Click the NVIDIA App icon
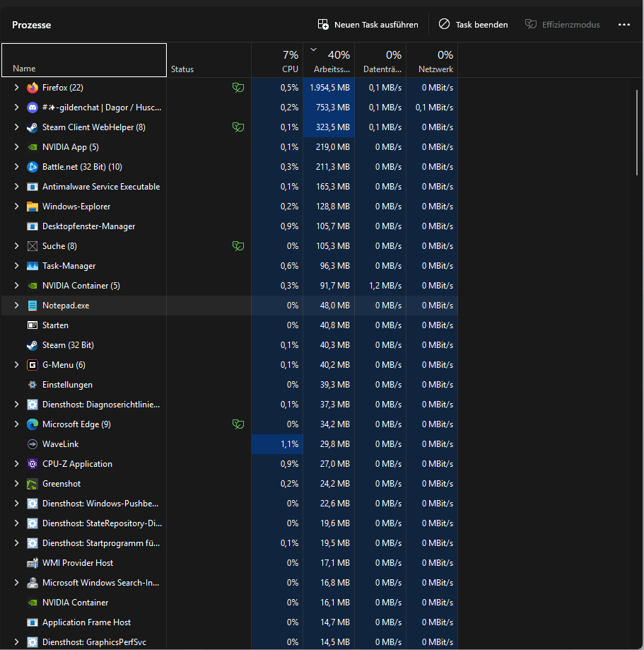 [x=33, y=147]
